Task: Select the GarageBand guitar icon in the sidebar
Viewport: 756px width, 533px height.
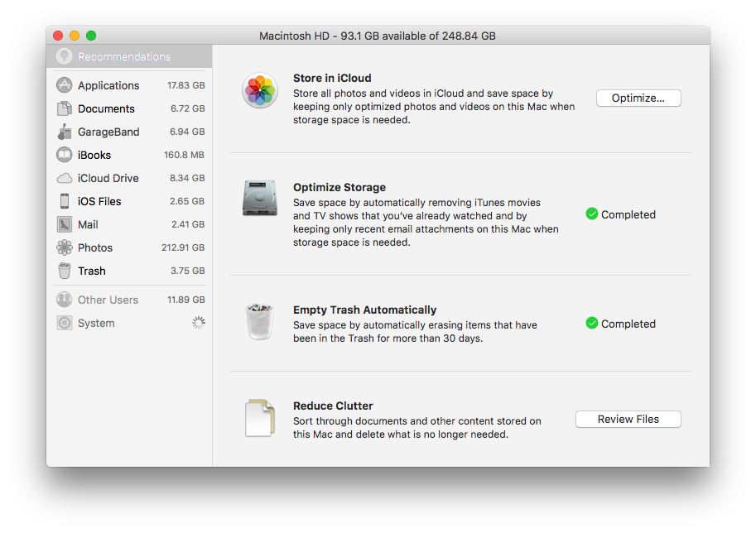Action: click(x=64, y=132)
